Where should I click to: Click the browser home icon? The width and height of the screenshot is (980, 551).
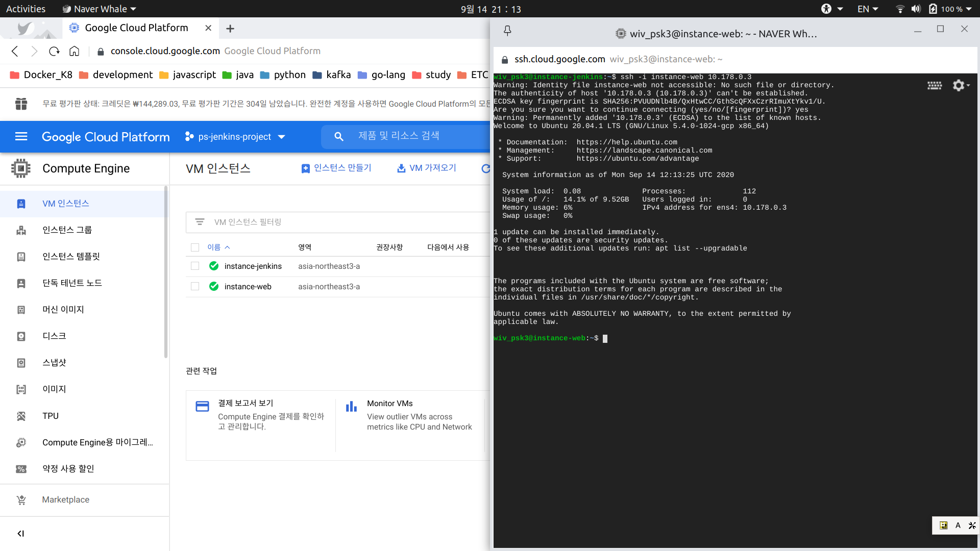(x=74, y=51)
